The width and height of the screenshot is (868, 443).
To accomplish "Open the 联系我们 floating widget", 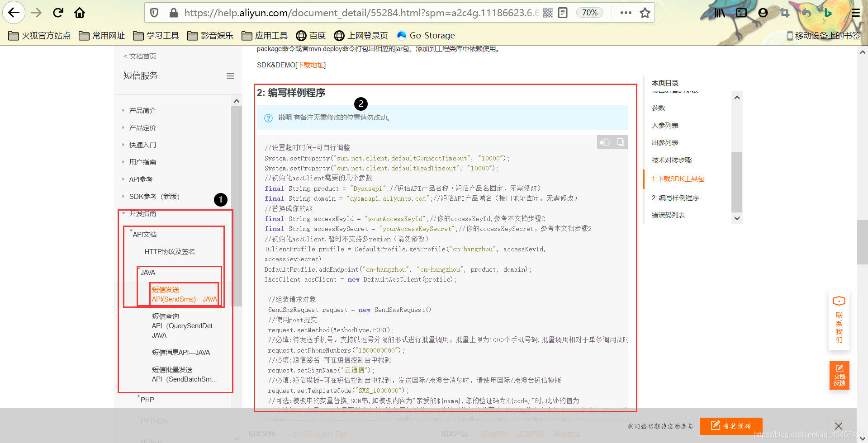I will tap(839, 320).
